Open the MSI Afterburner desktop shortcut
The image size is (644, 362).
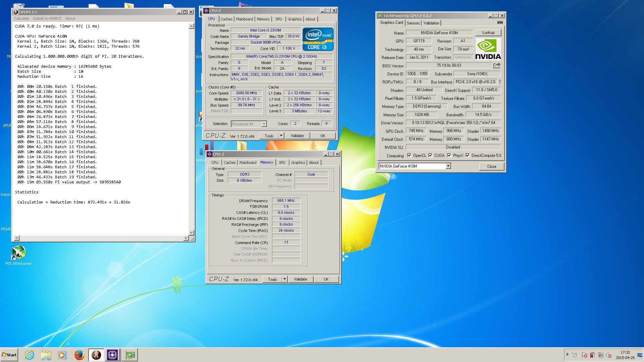point(18,255)
